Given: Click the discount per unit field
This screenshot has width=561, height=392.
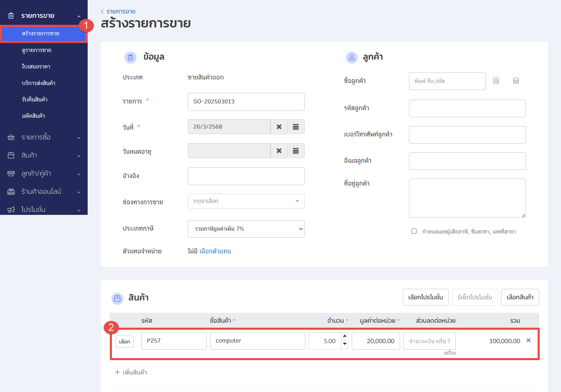Looking at the screenshot, I should pos(430,341).
